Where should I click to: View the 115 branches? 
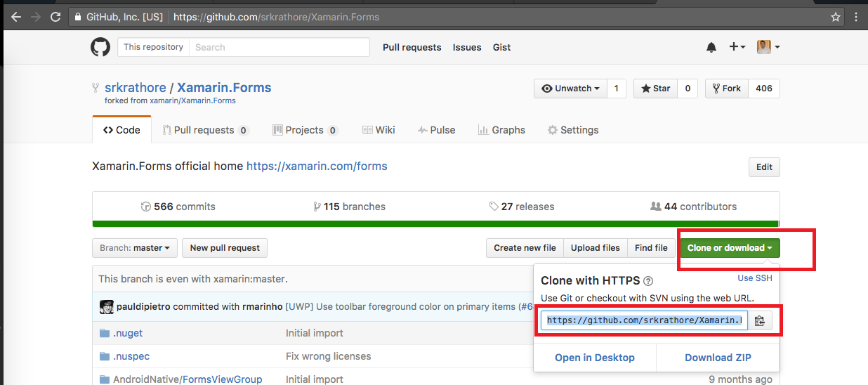pos(349,207)
